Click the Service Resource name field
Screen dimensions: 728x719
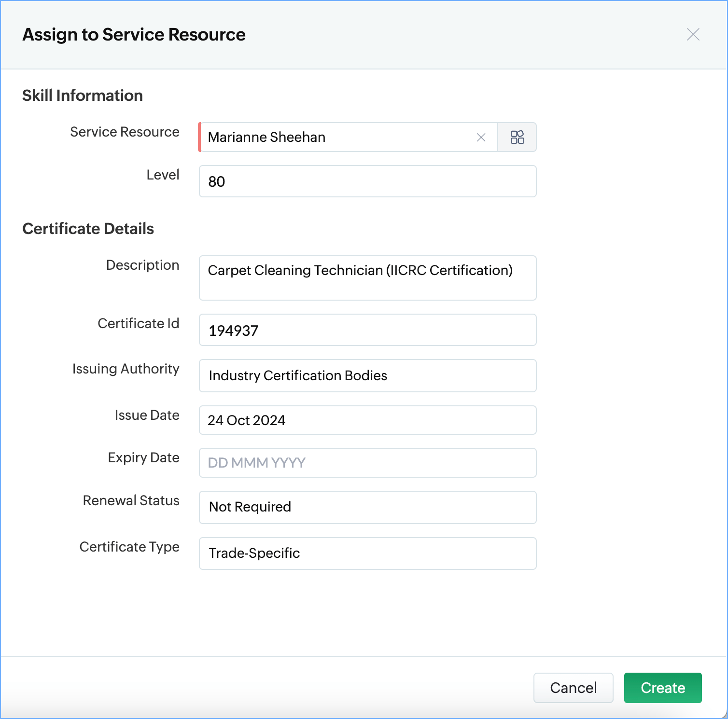click(x=338, y=138)
